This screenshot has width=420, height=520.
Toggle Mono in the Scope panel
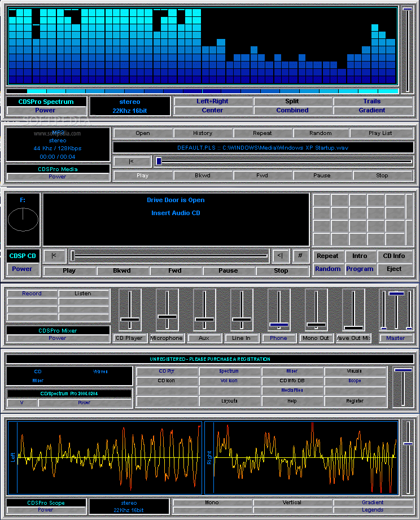tap(212, 502)
